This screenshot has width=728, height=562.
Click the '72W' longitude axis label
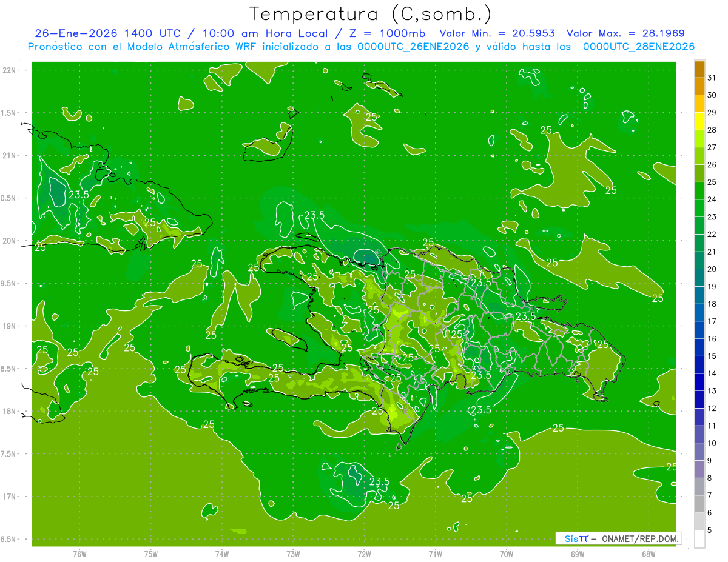[365, 554]
